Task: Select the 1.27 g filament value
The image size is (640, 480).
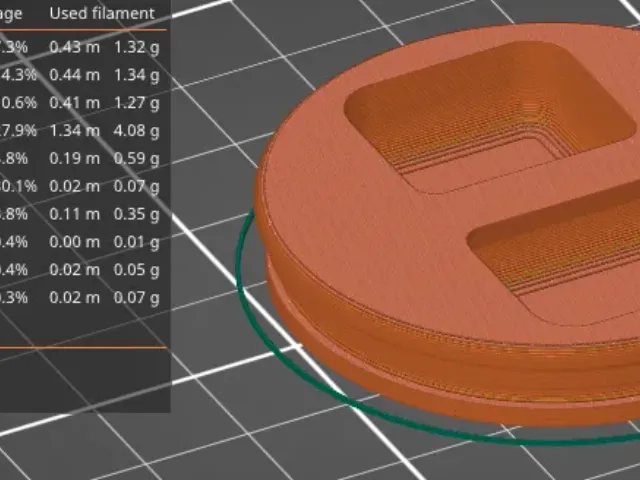Action: click(136, 103)
